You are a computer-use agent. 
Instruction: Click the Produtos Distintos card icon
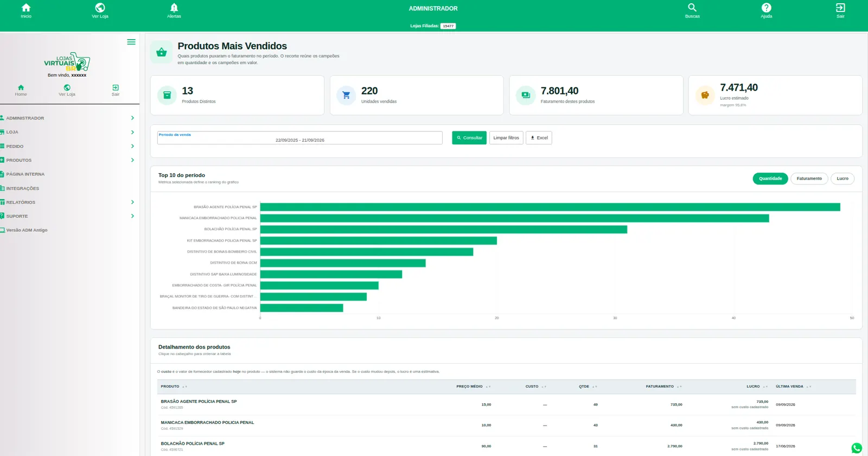(x=167, y=95)
